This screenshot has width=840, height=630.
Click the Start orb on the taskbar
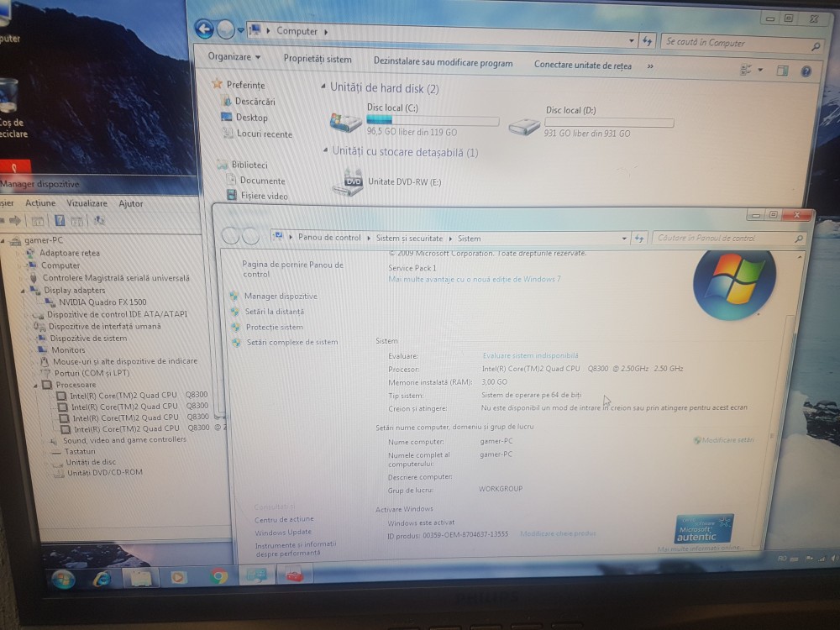(x=63, y=579)
